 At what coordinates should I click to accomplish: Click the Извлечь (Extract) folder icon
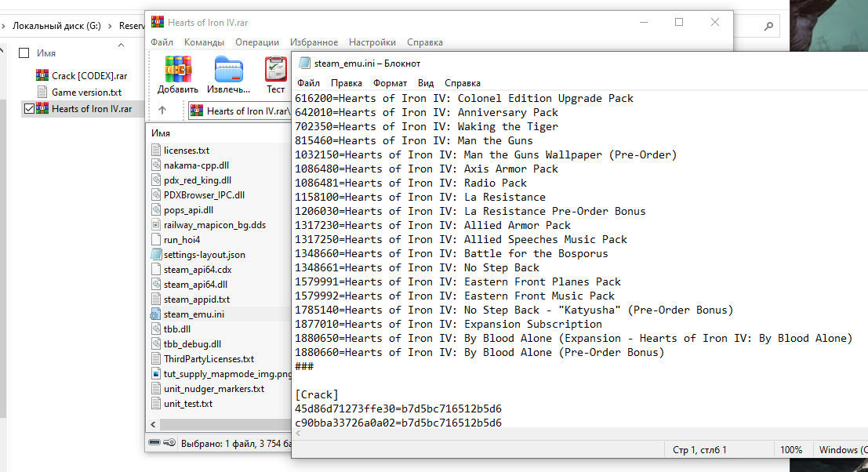coord(228,70)
